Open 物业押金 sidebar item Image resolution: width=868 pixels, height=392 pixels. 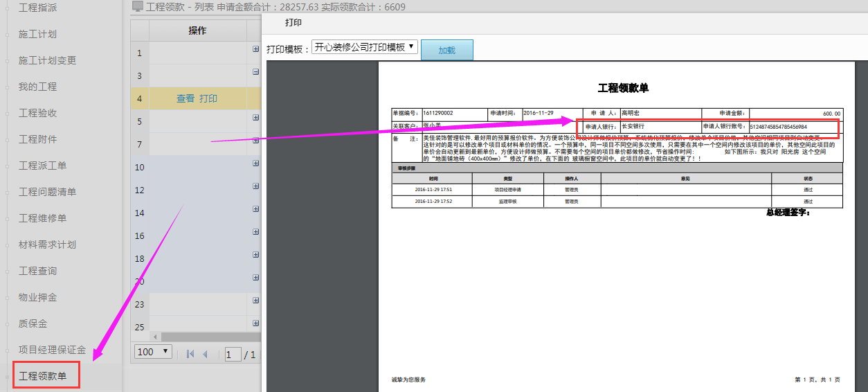pos(37,297)
